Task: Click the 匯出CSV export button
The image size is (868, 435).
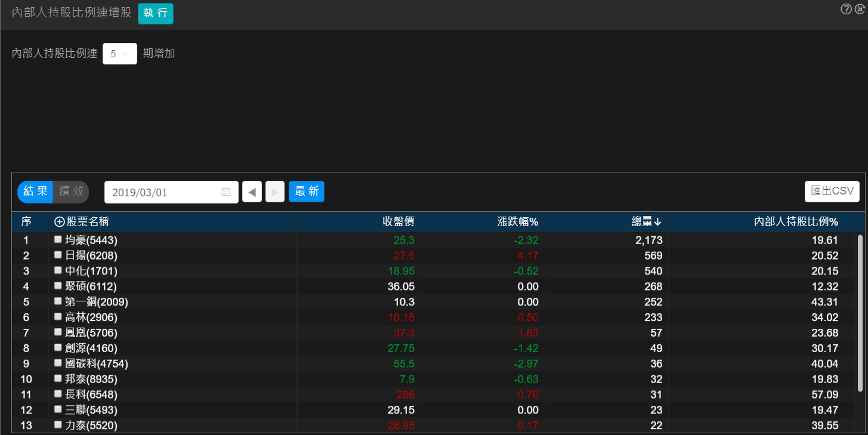Action: pos(832,192)
